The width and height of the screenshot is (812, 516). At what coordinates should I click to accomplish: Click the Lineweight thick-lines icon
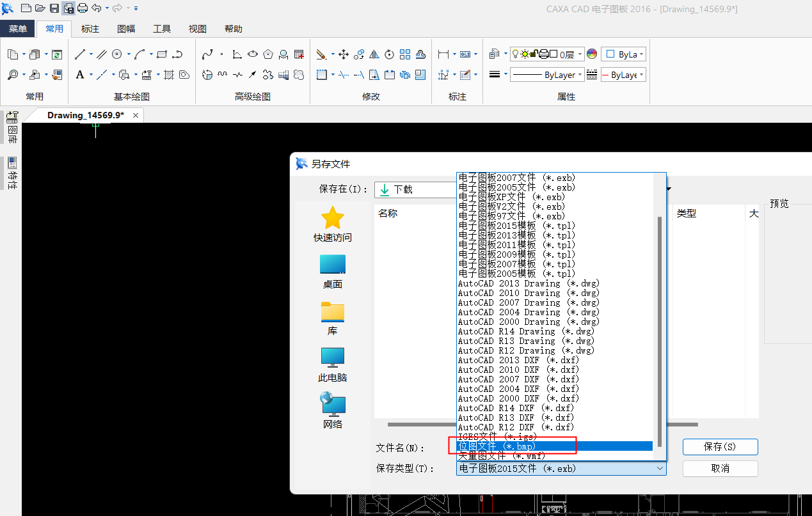(x=495, y=75)
